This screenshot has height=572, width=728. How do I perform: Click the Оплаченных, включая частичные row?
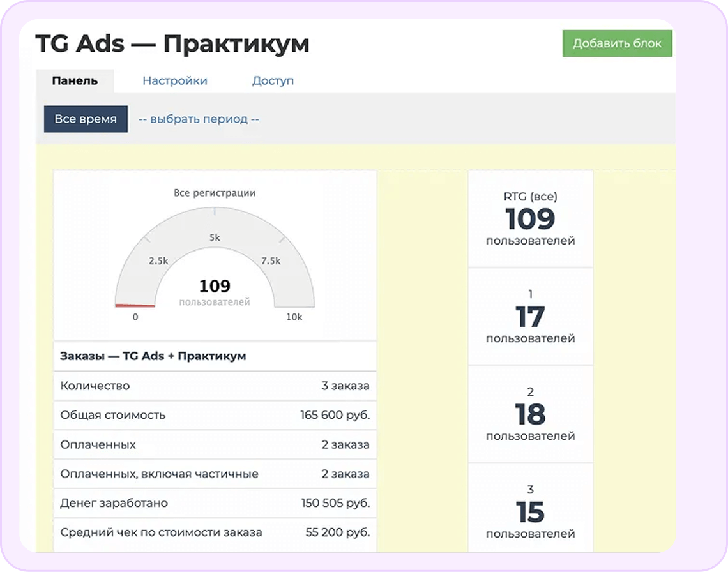point(215,474)
